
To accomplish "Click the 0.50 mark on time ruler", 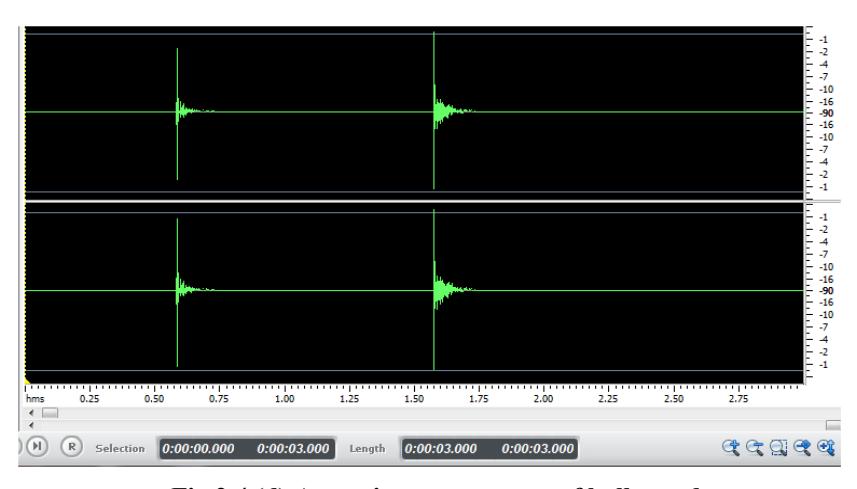I will point(154,398).
